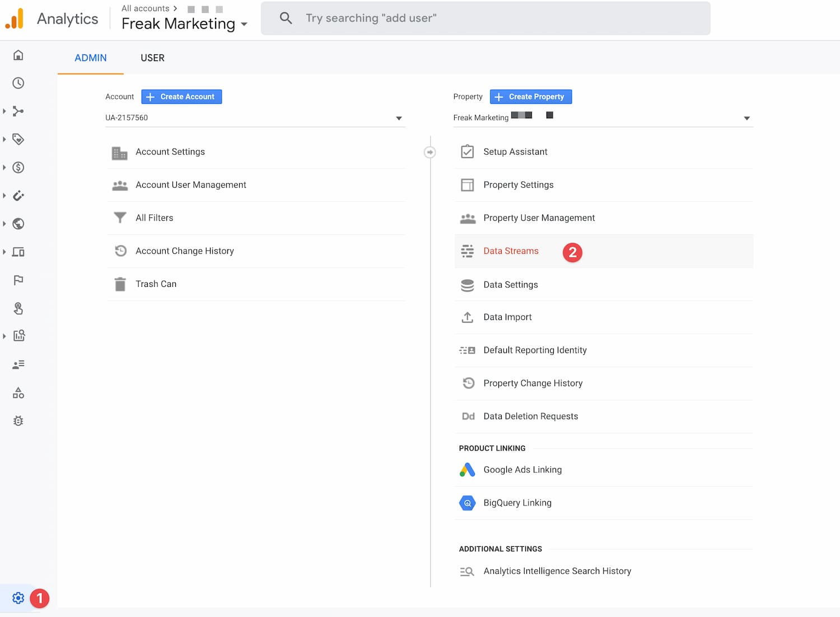Expand the tag icon's sidebar arrow
Screen dimensions: 840x617
click(x=4, y=139)
